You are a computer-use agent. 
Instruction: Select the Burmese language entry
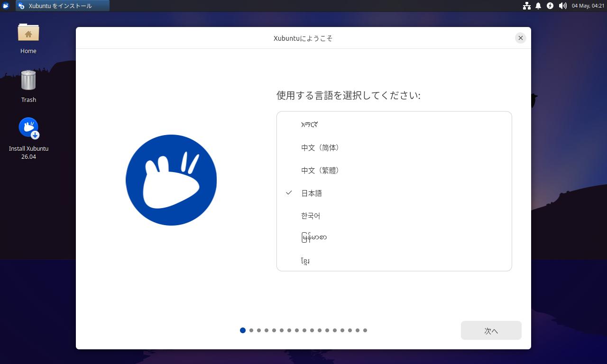pyautogui.click(x=394, y=237)
